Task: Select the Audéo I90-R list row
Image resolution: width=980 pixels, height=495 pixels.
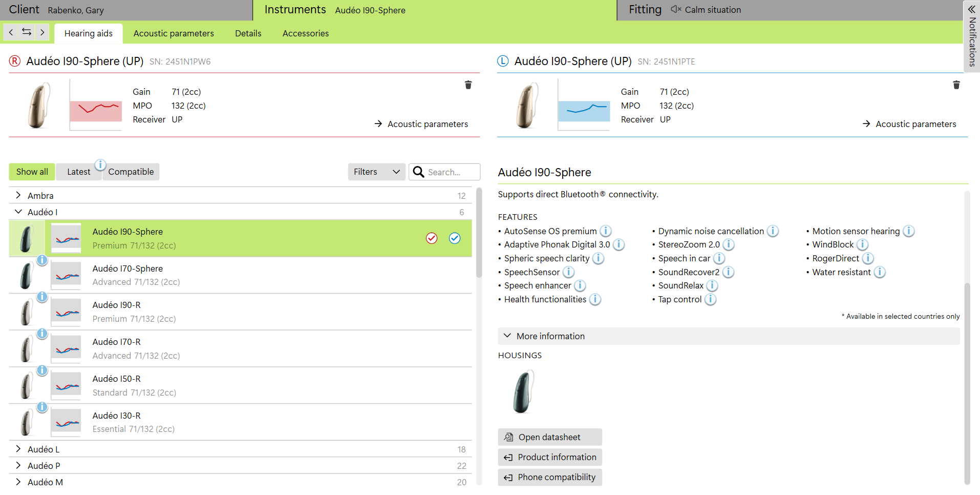Action: pos(240,312)
